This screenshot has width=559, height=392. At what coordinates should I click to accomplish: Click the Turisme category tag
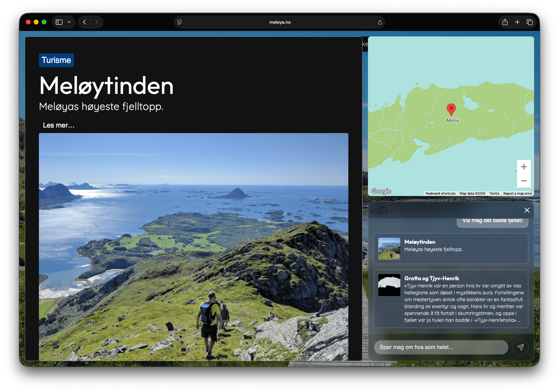(x=56, y=60)
